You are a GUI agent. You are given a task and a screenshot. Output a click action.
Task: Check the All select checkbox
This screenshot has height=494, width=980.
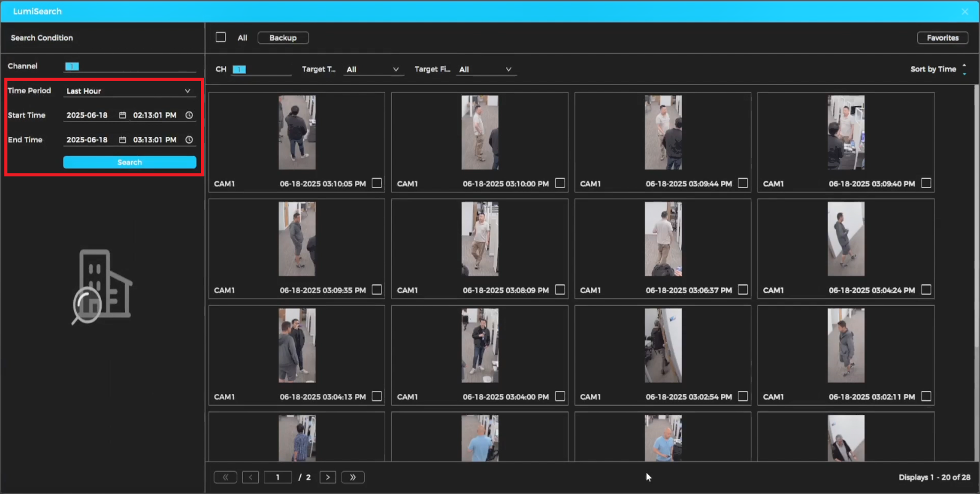pyautogui.click(x=221, y=38)
